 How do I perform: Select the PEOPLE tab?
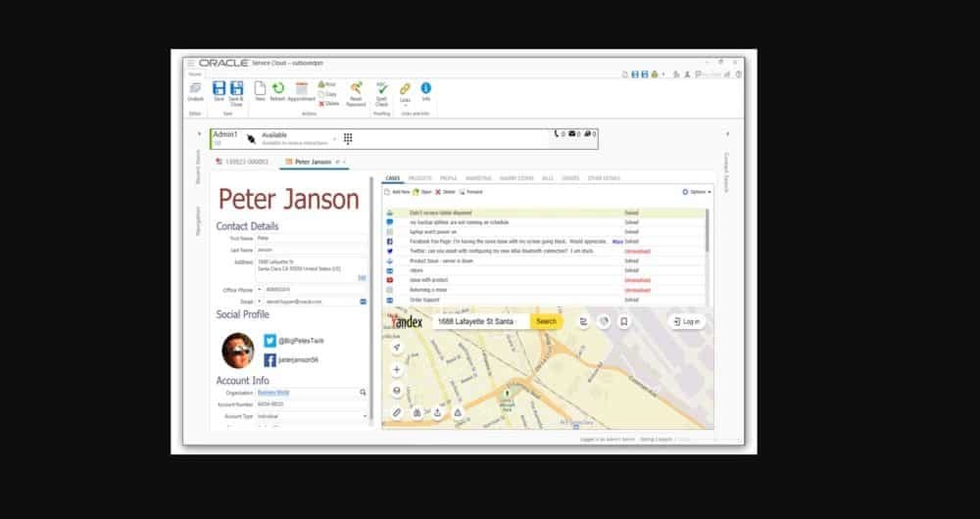[448, 178]
